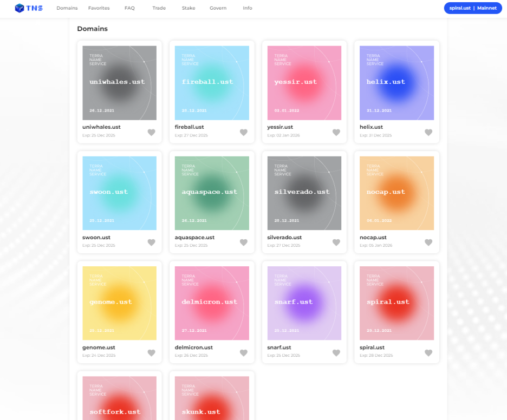Click the swoon.ust name label
507x420 pixels.
(x=96, y=238)
